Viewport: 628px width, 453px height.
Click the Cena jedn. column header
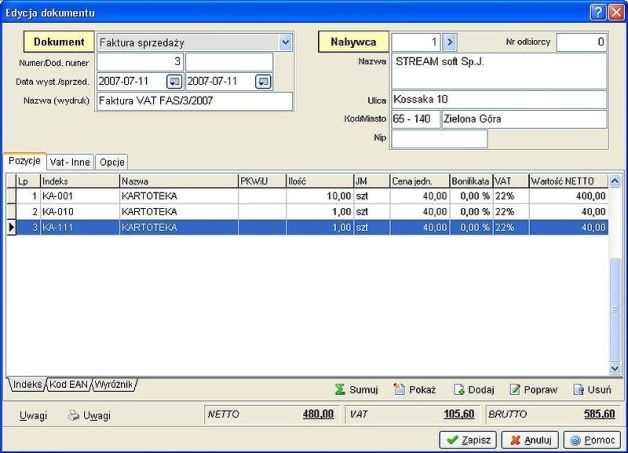419,181
